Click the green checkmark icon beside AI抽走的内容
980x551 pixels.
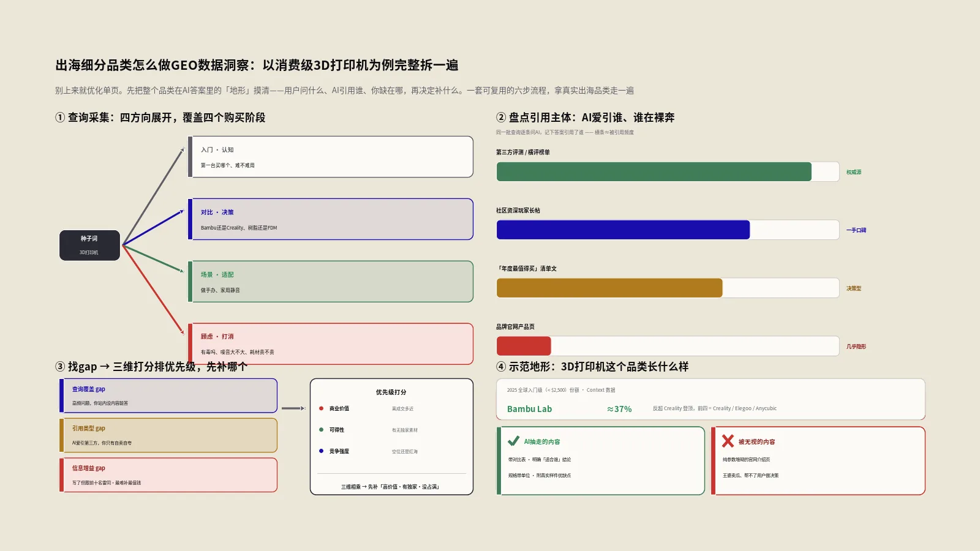point(513,441)
